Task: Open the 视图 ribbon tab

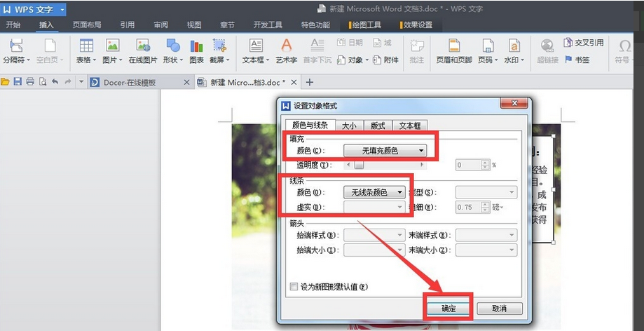Action: [x=194, y=25]
